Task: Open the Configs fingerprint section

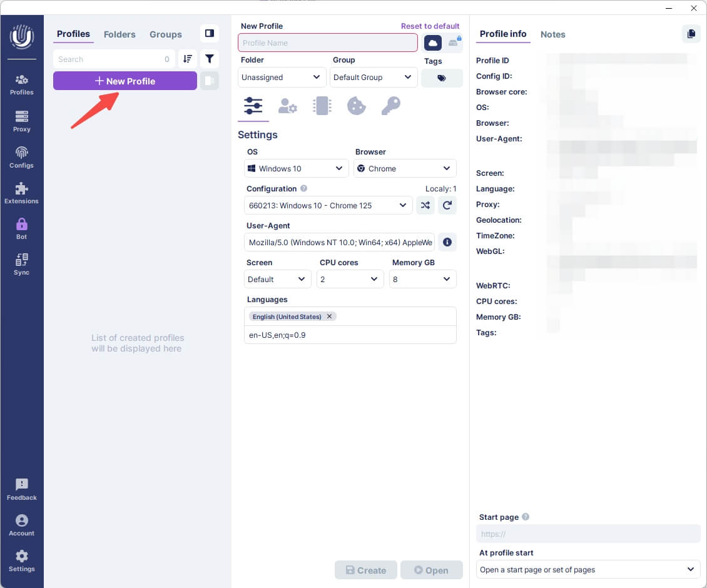Action: point(22,157)
